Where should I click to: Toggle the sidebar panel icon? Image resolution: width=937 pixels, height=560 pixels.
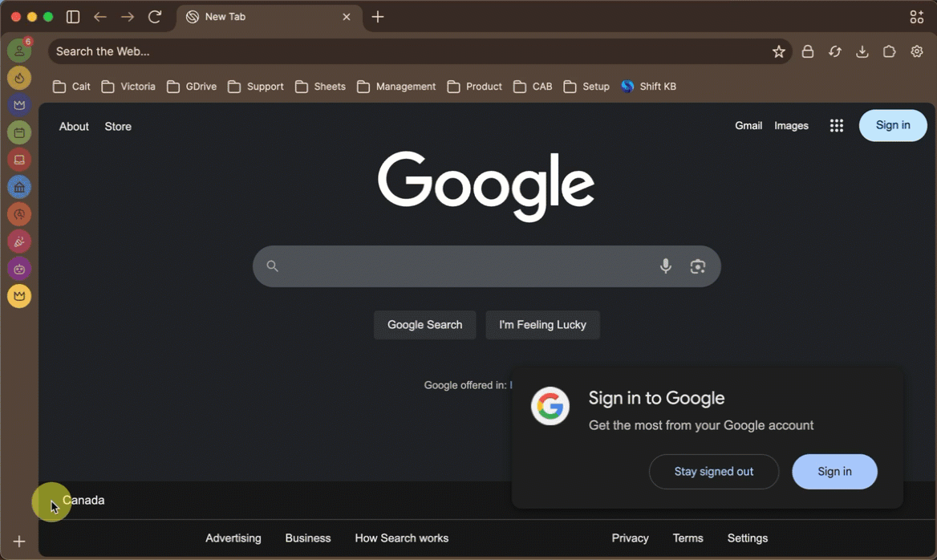tap(73, 17)
